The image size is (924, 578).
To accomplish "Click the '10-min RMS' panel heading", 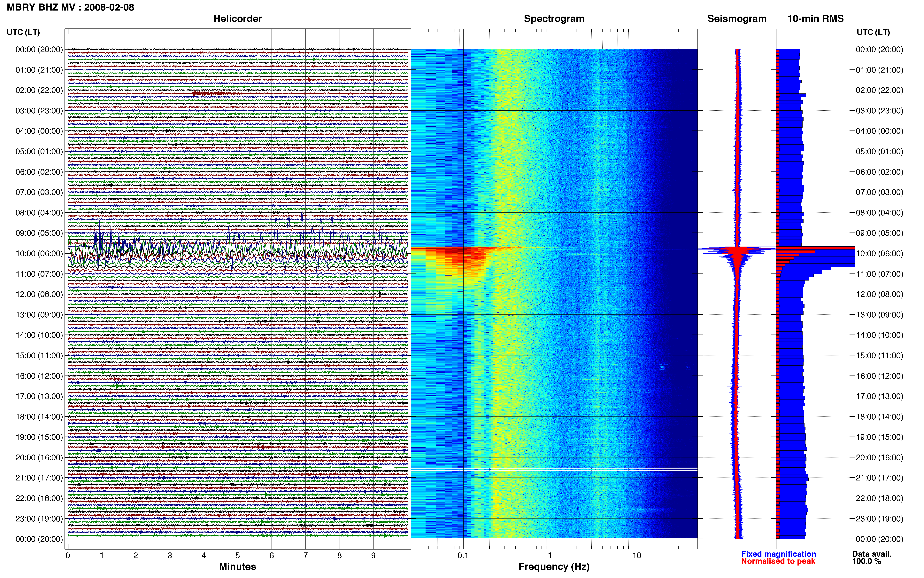I will 816,19.
